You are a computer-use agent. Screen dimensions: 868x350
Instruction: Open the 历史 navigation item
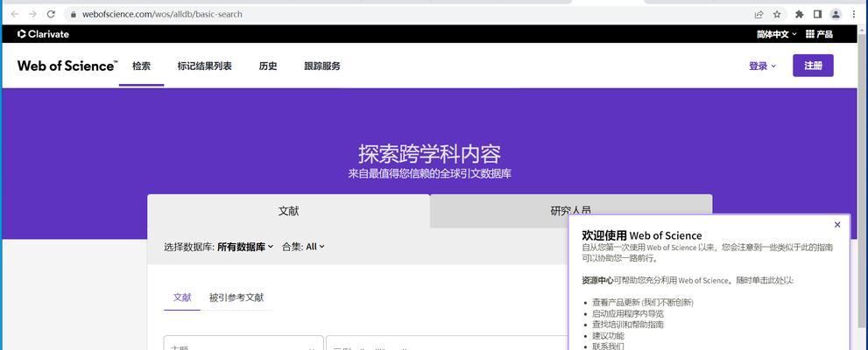[x=268, y=66]
